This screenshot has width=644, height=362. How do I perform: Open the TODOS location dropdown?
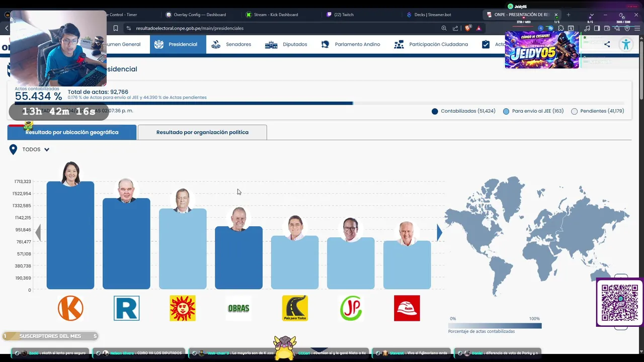tap(36, 149)
